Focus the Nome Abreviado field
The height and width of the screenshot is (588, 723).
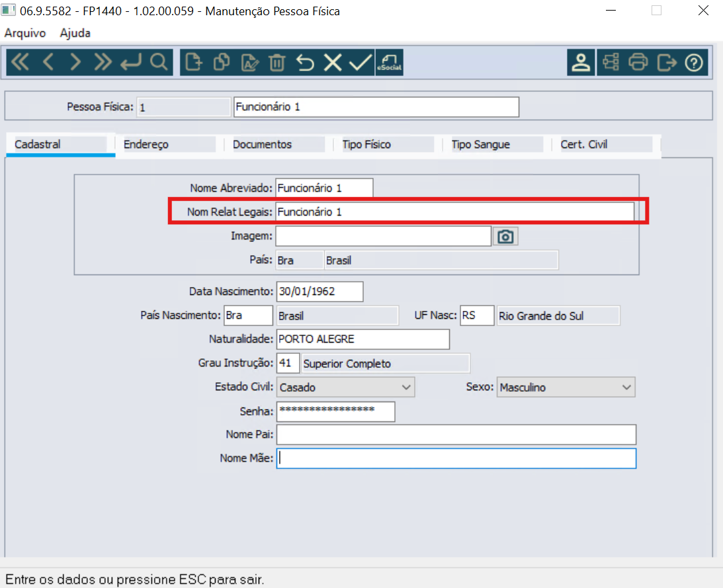pos(324,188)
